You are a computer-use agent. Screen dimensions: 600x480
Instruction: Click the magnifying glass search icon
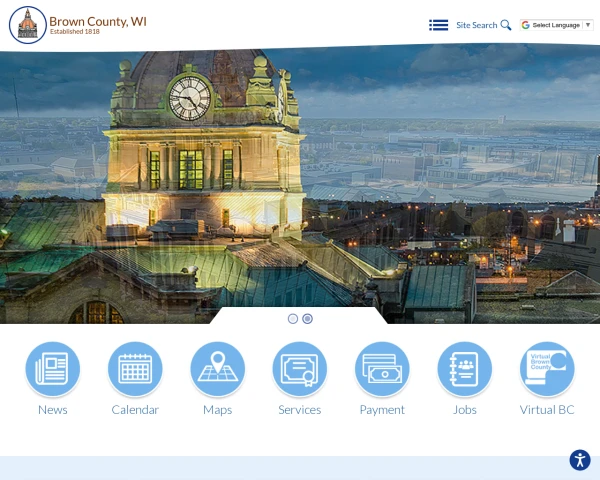(x=506, y=25)
